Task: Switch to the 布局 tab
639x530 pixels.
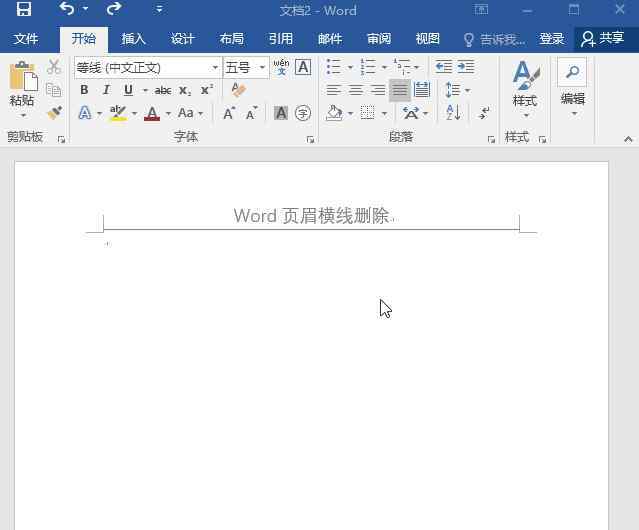Action: pos(231,39)
